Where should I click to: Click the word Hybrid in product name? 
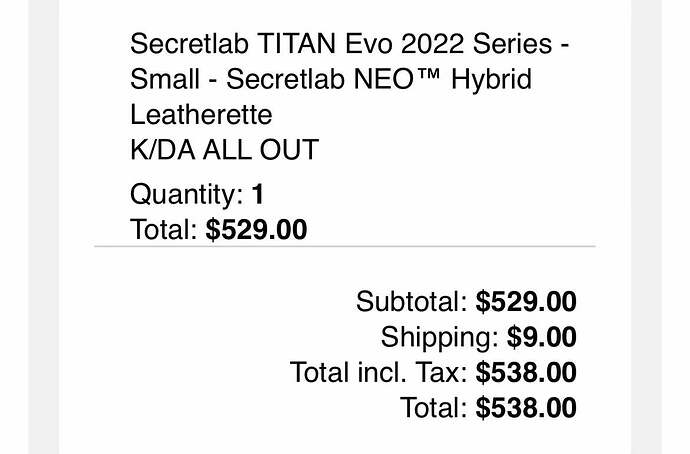point(492,80)
